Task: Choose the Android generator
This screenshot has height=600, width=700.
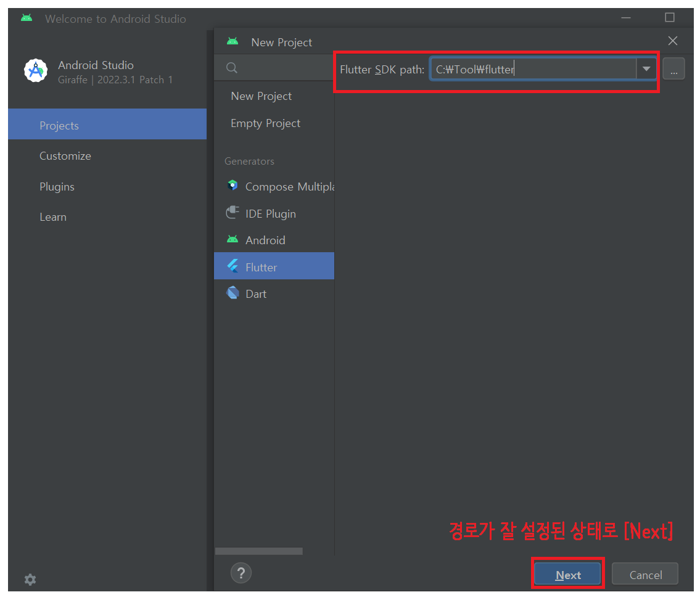Action: tap(274, 240)
